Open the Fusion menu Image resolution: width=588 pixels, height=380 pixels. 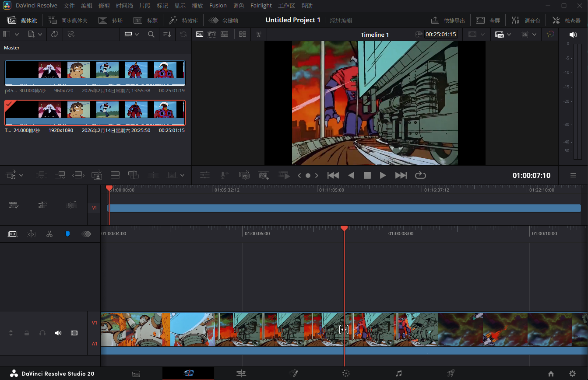[218, 6]
